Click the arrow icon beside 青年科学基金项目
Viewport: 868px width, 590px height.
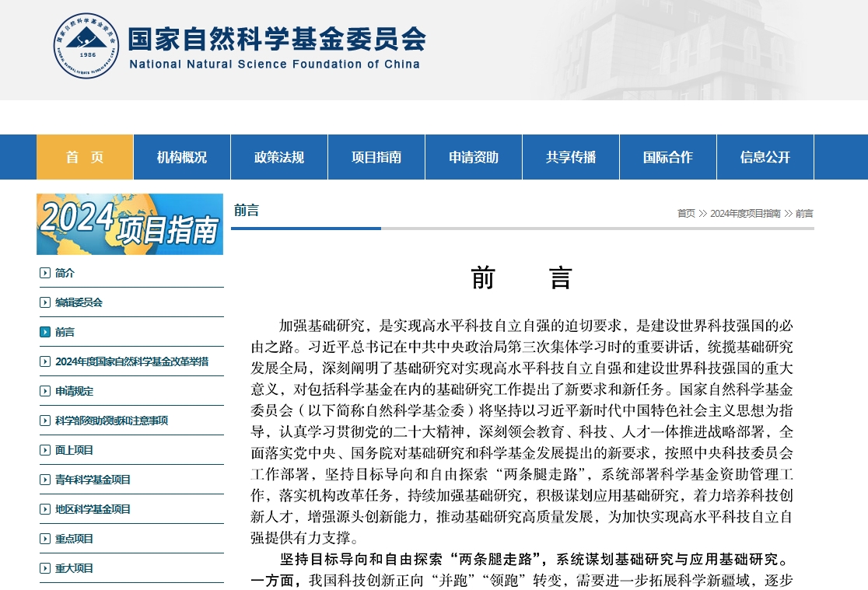(45, 480)
